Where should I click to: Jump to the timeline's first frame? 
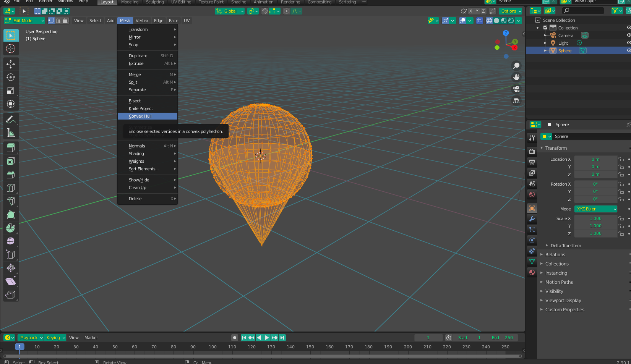pyautogui.click(x=244, y=338)
